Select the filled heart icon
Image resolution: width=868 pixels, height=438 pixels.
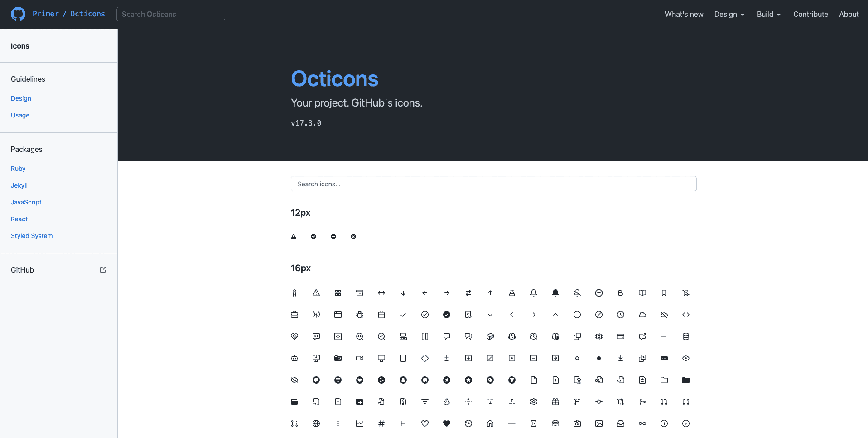(447, 423)
